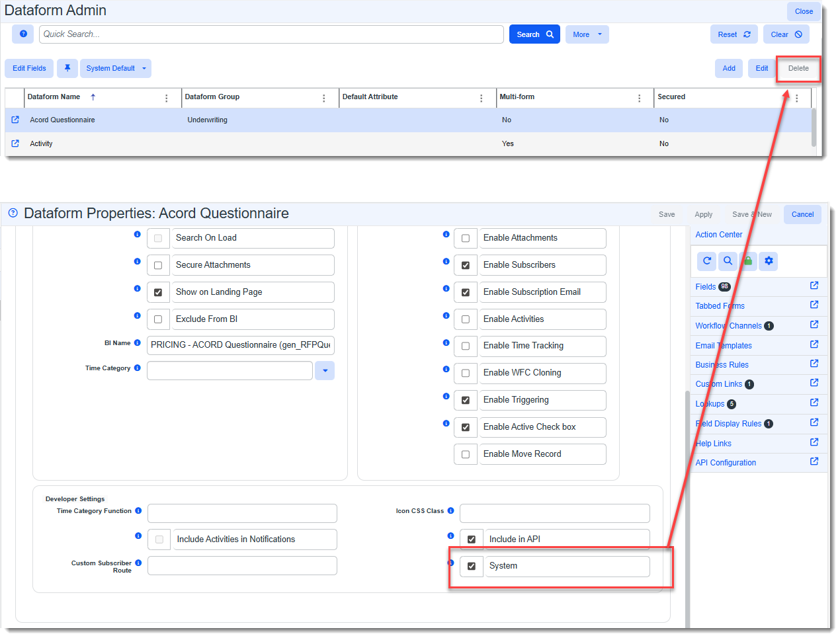
Task: Enable the Enable Attachments checkbox
Action: (466, 238)
